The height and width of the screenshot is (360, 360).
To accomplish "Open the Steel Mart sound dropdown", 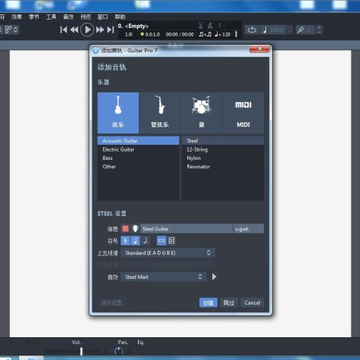I will pyautogui.click(x=164, y=277).
